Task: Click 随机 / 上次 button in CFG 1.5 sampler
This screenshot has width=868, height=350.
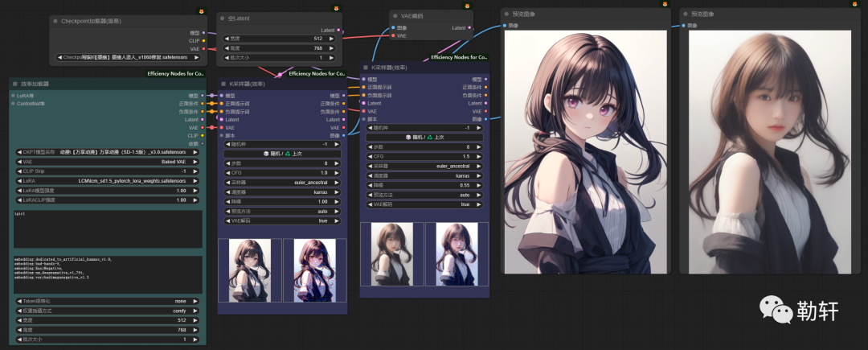Action: (424, 138)
